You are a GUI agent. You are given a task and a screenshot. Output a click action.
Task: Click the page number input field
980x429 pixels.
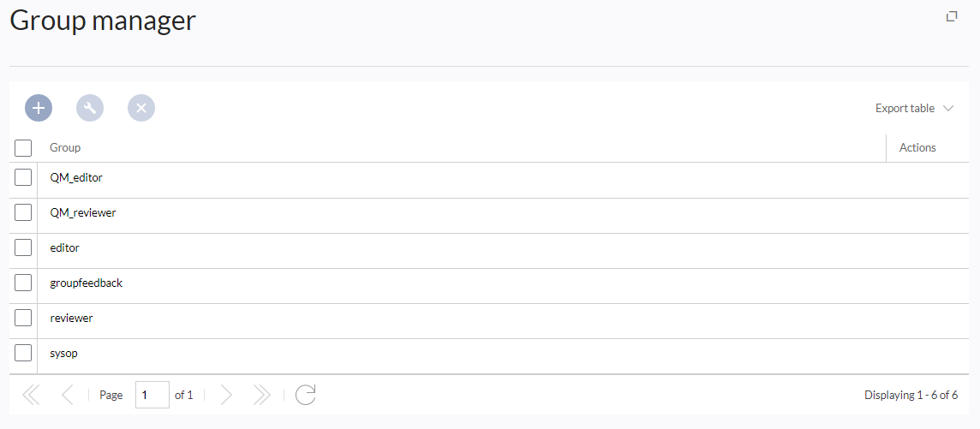point(152,395)
